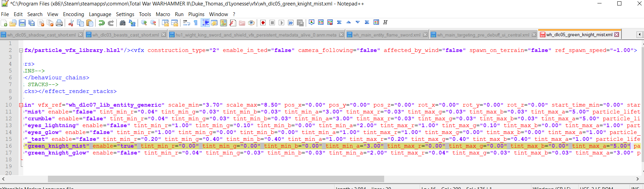The height and width of the screenshot is (189, 644).
Task: Click the "green_knight_mist" text on line 16
Action: coord(57,146)
